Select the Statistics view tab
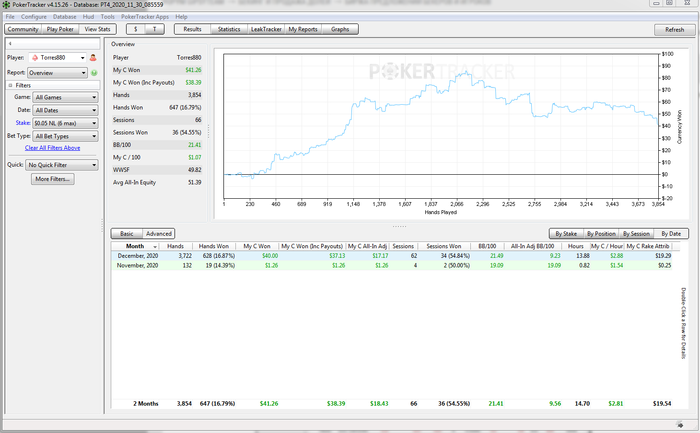 point(229,29)
